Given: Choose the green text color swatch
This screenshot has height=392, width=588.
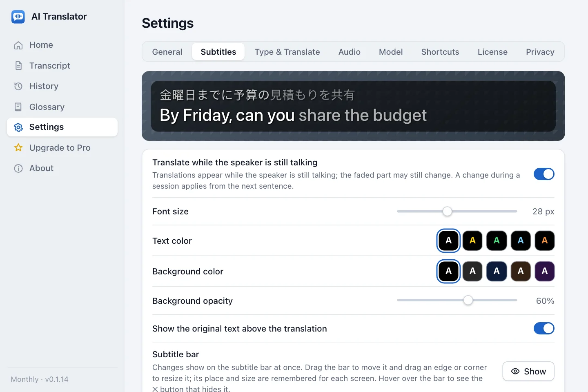Looking at the screenshot, I should [x=497, y=241].
